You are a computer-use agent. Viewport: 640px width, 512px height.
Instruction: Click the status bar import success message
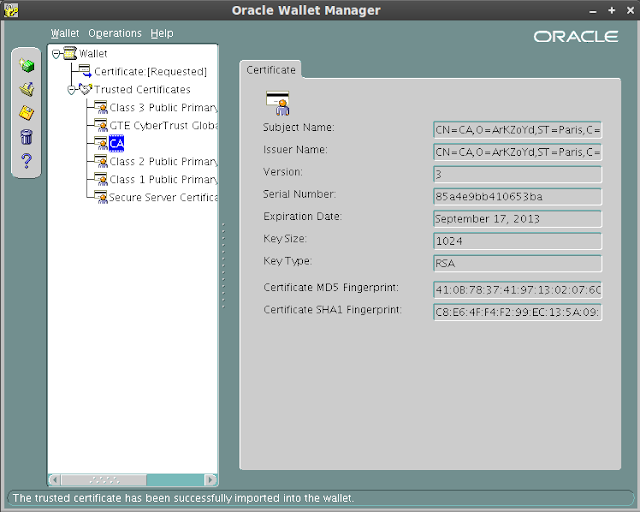[183, 498]
